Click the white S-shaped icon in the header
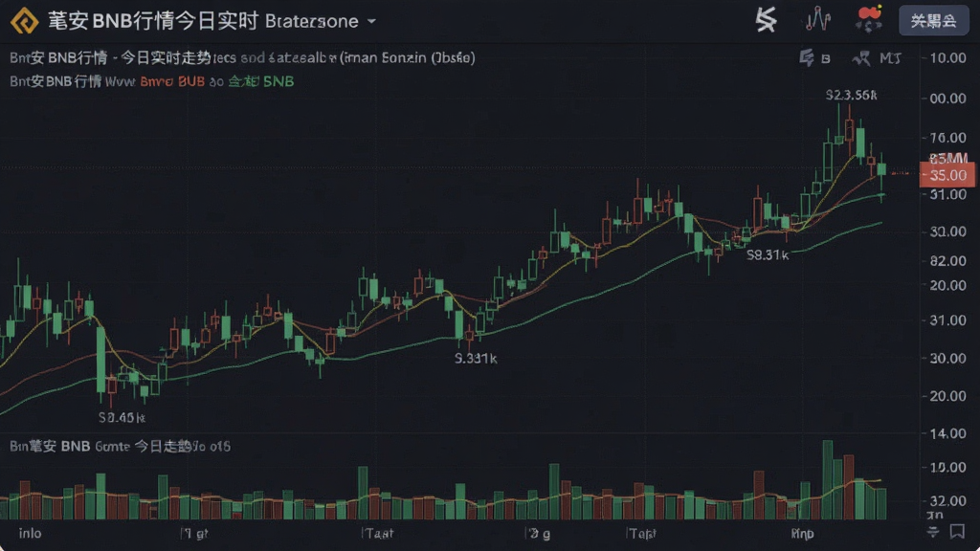The image size is (980, 551). pos(766,20)
